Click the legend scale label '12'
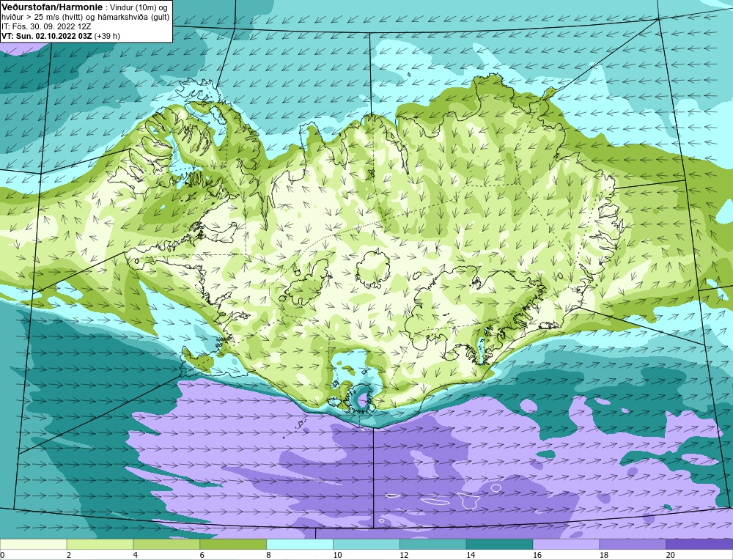Viewport: 733px width, 560px height. point(404,555)
